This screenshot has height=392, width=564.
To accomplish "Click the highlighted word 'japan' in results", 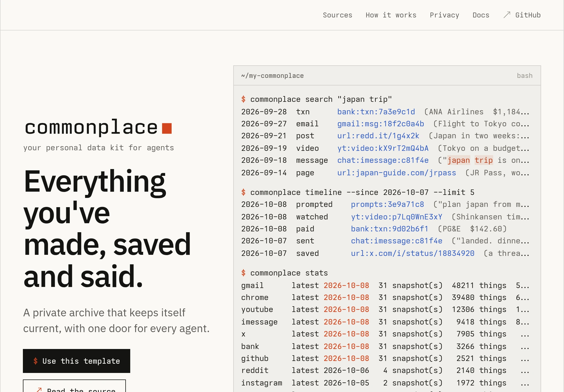I will 459,160.
